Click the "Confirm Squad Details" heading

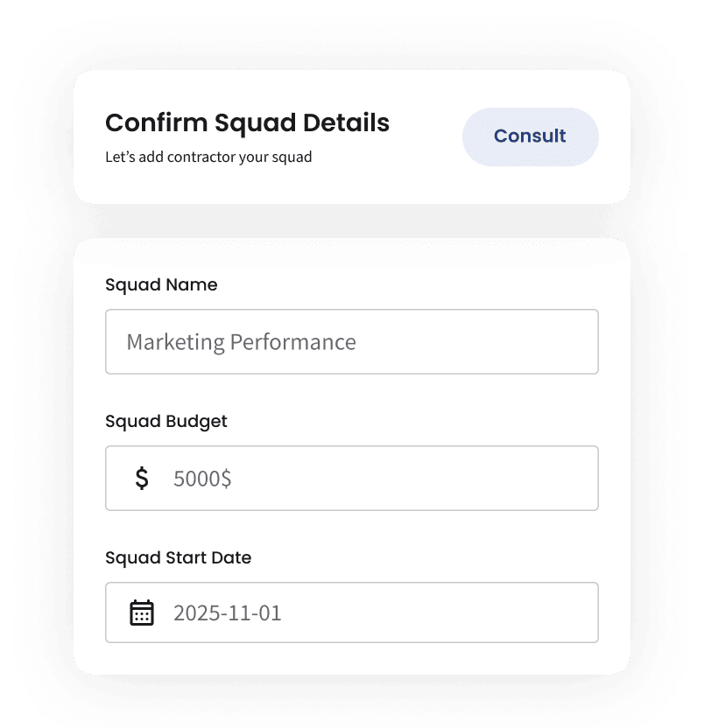click(247, 122)
